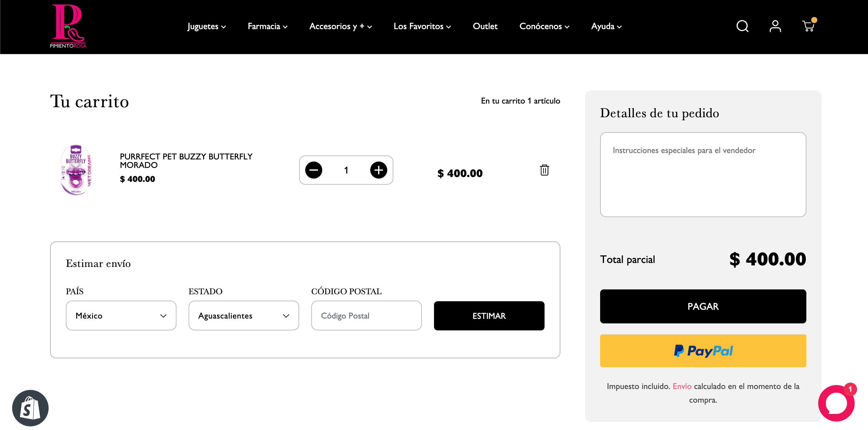This screenshot has height=430, width=868.
Task: Open the Farmacia menu
Action: [x=267, y=26]
